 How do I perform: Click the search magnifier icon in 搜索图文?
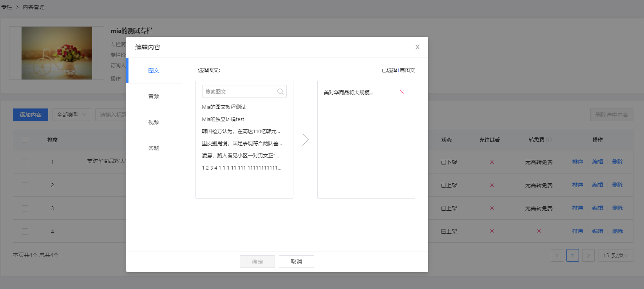[280, 92]
